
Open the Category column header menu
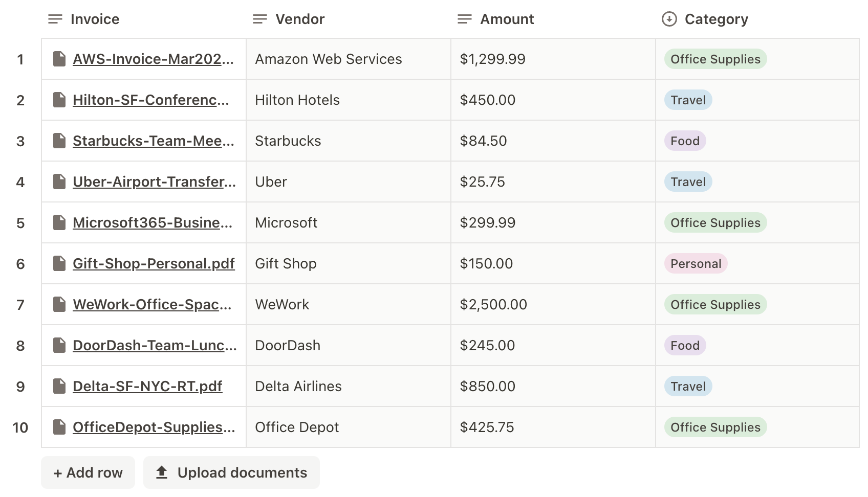[x=757, y=19]
